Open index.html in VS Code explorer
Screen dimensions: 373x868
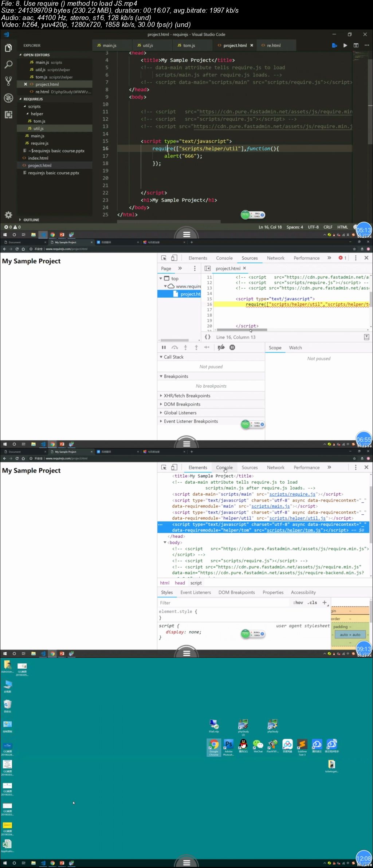38,158
